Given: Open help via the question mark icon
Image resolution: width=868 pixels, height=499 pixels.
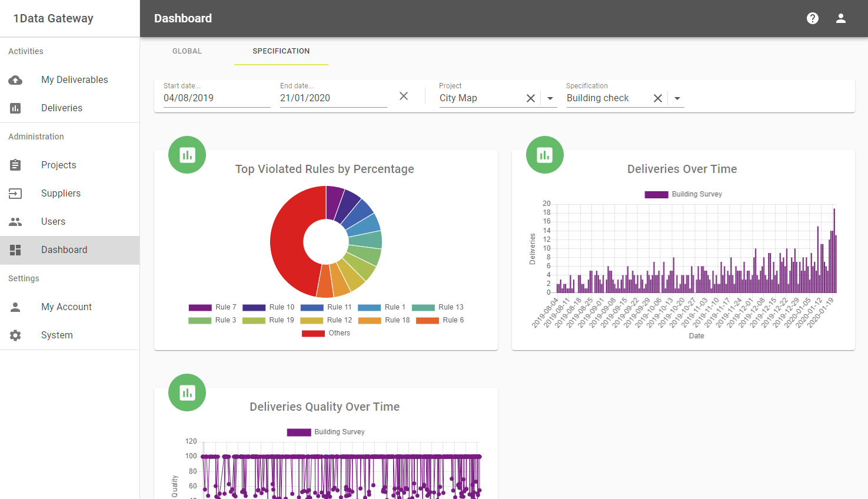Looking at the screenshot, I should [813, 18].
